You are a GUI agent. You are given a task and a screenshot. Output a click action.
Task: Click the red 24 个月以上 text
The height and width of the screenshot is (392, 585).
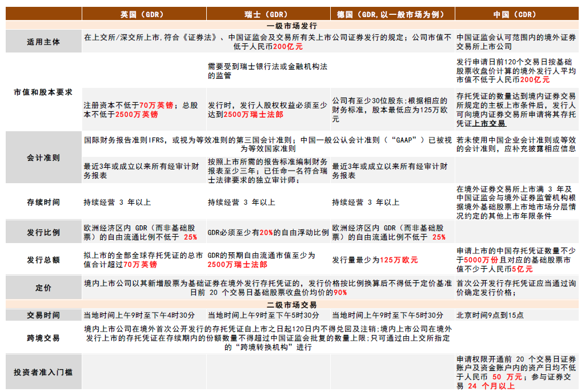(x=491, y=386)
